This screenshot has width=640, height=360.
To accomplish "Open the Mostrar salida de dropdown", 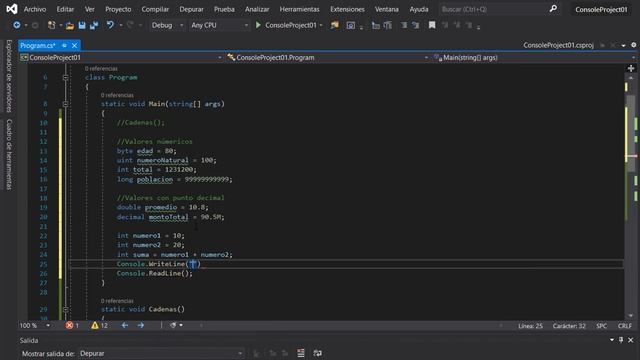I will [x=162, y=353].
